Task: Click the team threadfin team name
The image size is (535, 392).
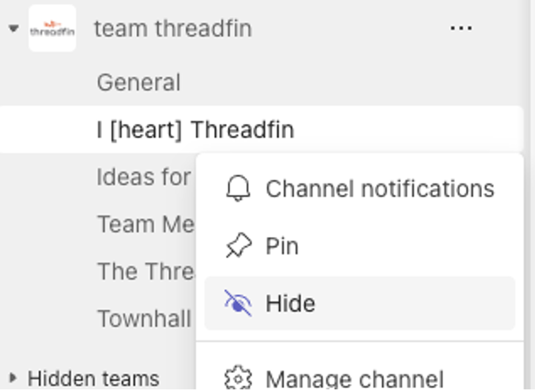Action: coord(173,28)
